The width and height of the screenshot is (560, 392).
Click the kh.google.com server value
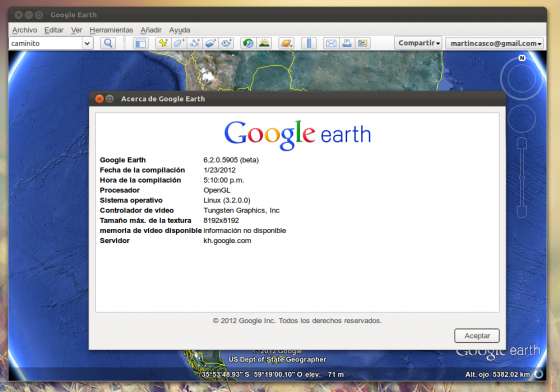coord(227,241)
